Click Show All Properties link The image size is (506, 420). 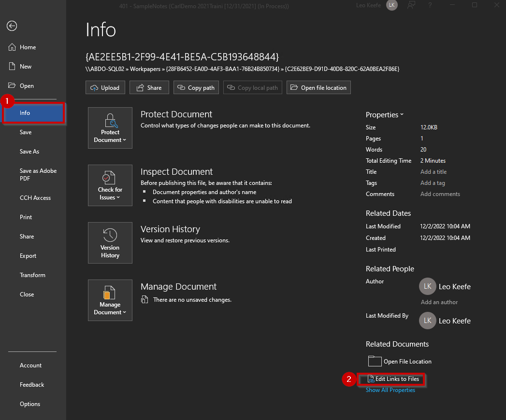390,390
